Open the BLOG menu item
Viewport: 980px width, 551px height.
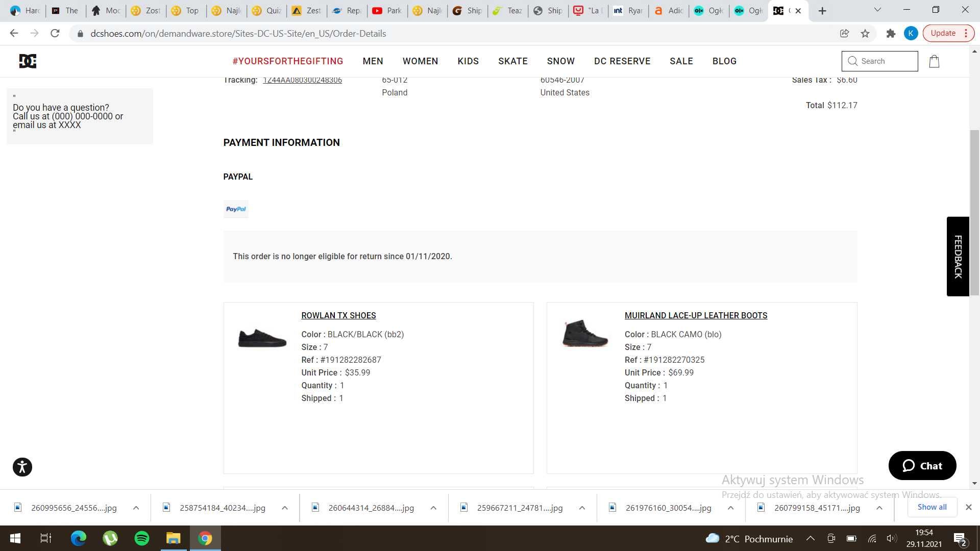tap(724, 61)
